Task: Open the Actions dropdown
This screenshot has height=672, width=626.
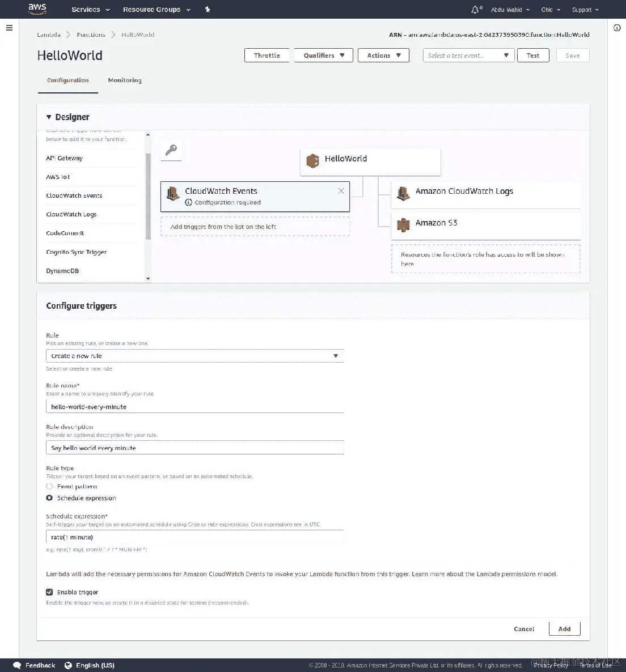Action: click(383, 56)
